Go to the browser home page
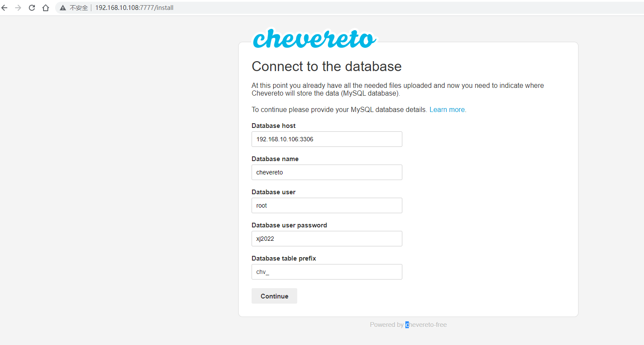644x345 pixels. (x=46, y=8)
